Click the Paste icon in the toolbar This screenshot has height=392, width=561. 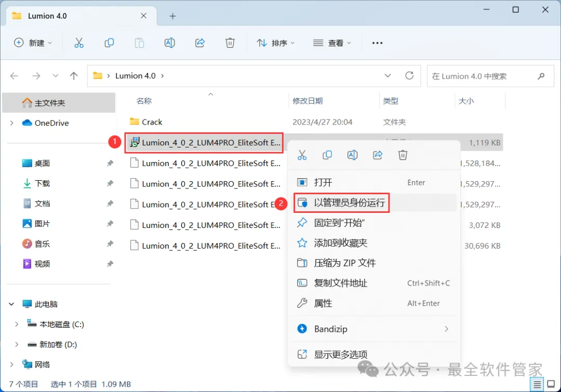139,43
